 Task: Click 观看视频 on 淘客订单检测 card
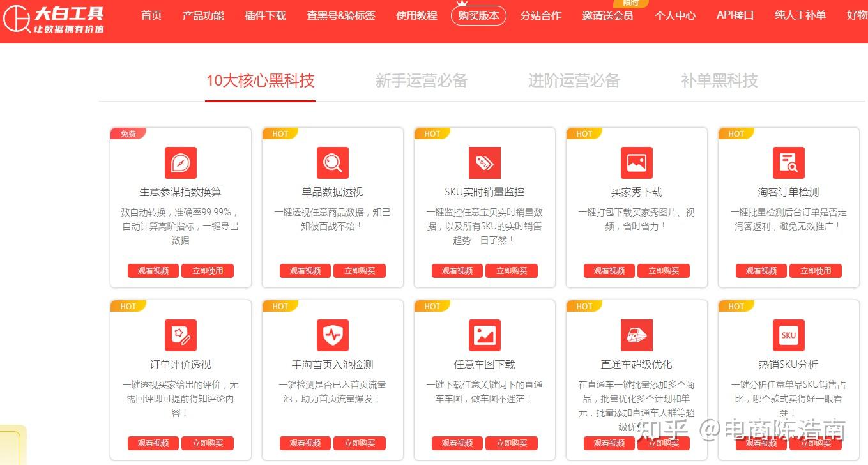point(761,271)
